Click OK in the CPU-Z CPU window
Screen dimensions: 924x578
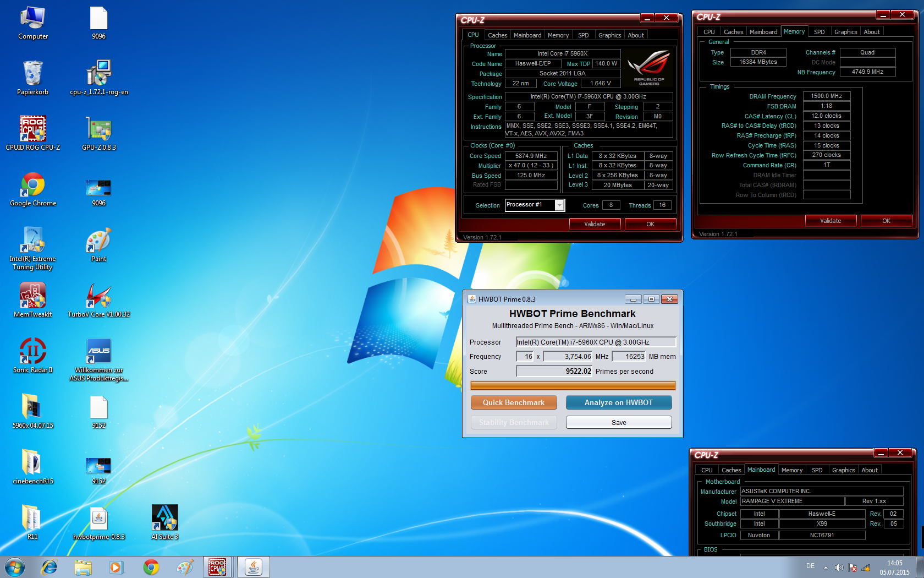(650, 224)
